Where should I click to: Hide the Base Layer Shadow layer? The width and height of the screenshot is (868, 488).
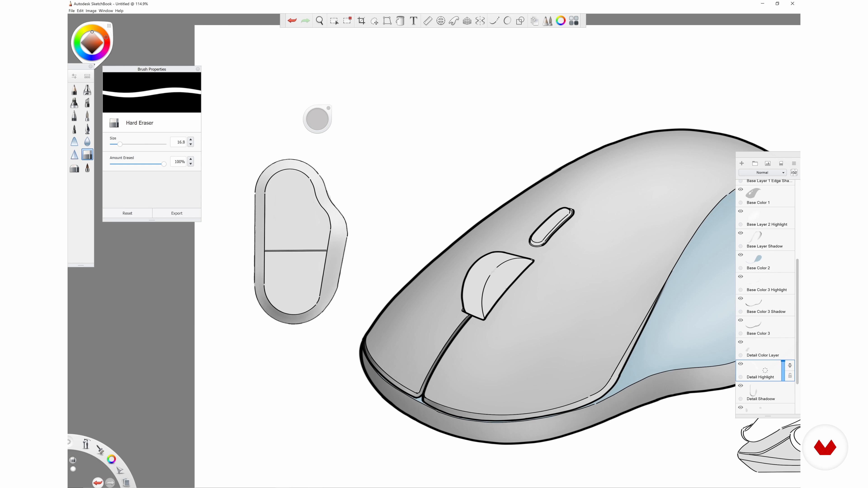tap(741, 233)
